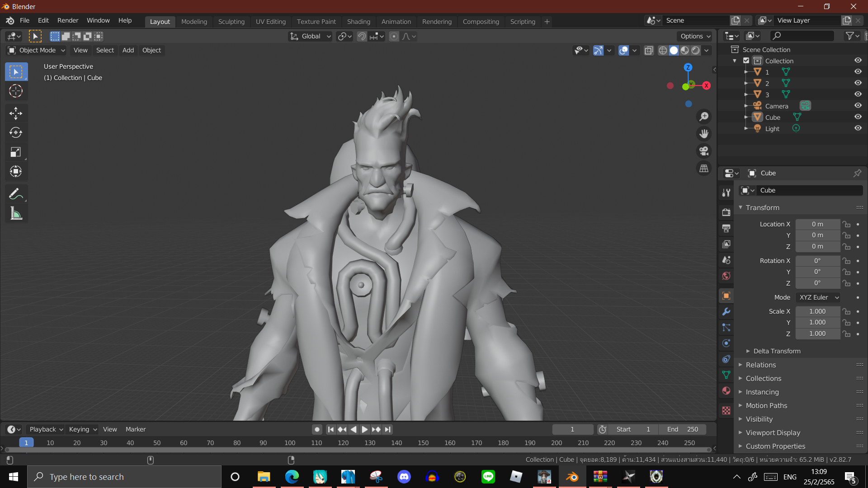Uncheck the Collection checkbox in outliner
This screenshot has width=868, height=488.
(746, 61)
